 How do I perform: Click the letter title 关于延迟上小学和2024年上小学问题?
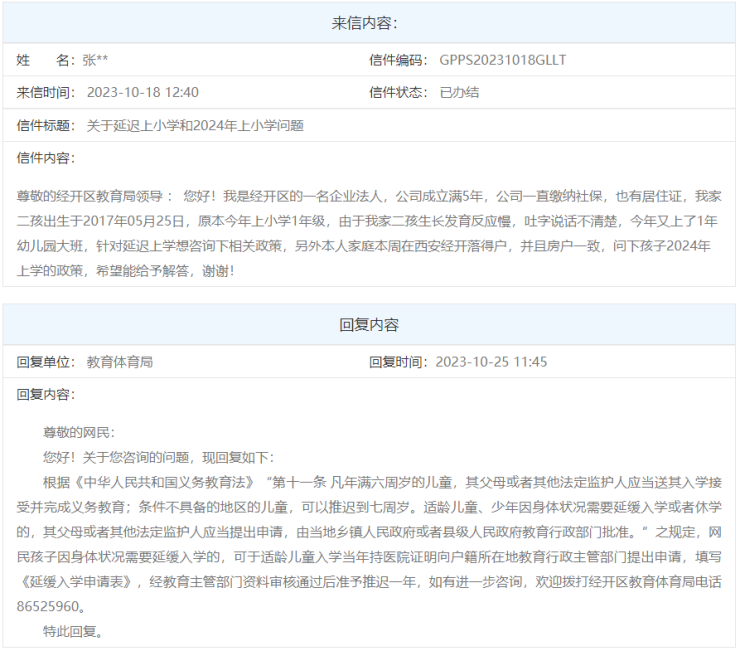pyautogui.click(x=195, y=125)
